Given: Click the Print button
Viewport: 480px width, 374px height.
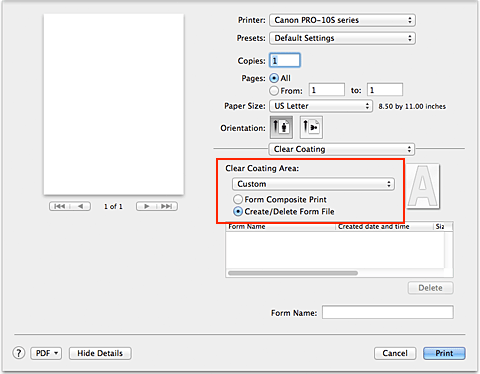Looking at the screenshot, I should [444, 353].
